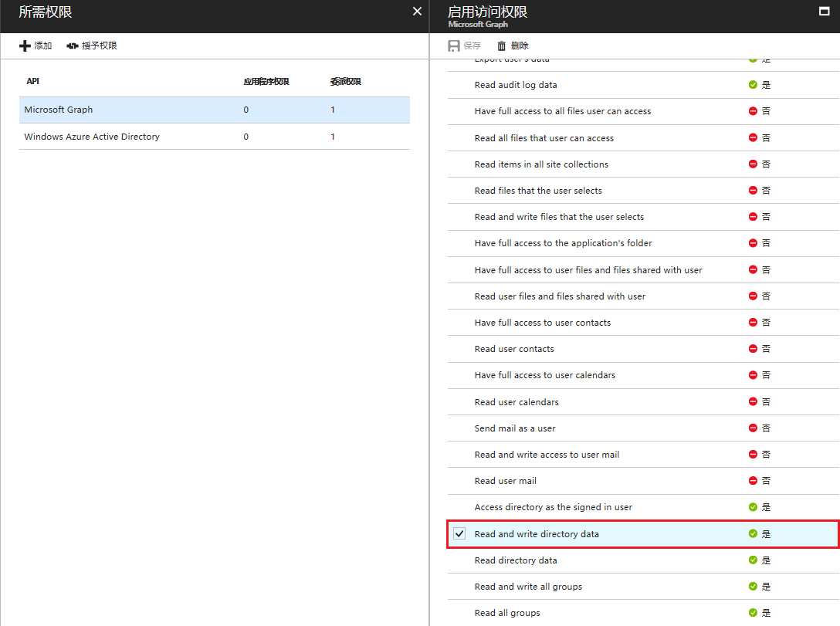
Task: Click red status icon for Send mail as a user
Action: (x=753, y=428)
